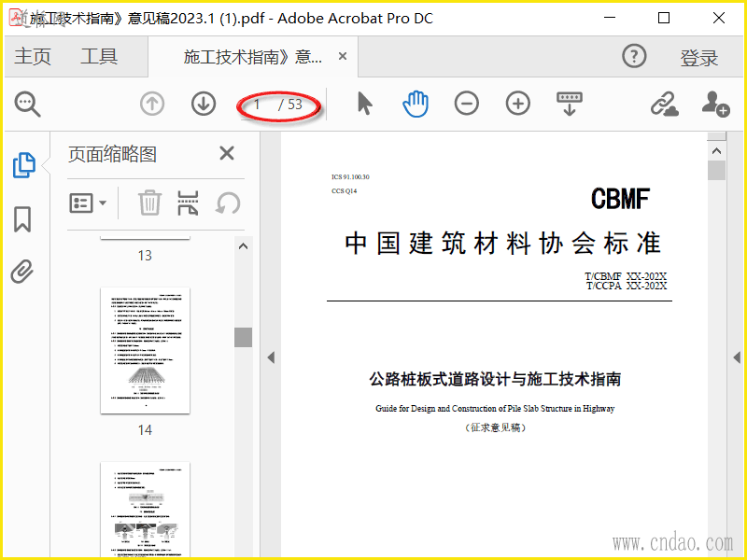Click the text CCS Q14
This screenshot has width=747, height=560.
(x=344, y=191)
